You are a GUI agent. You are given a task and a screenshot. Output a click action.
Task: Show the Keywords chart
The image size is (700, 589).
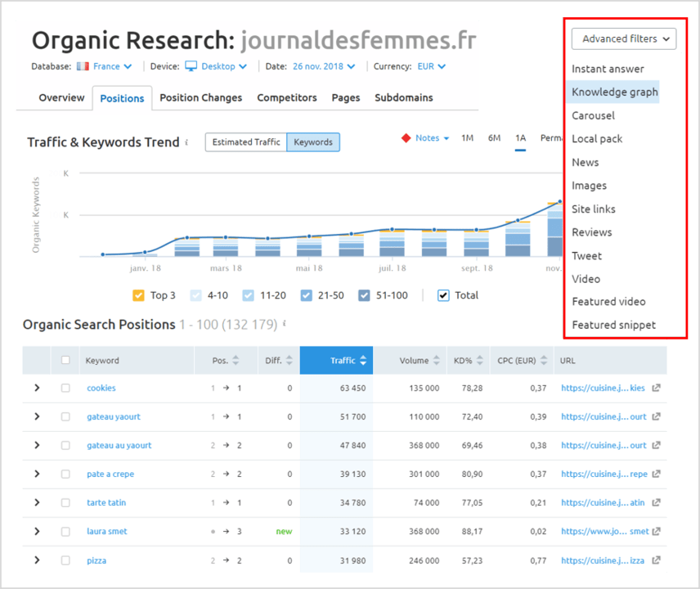pyautogui.click(x=313, y=142)
